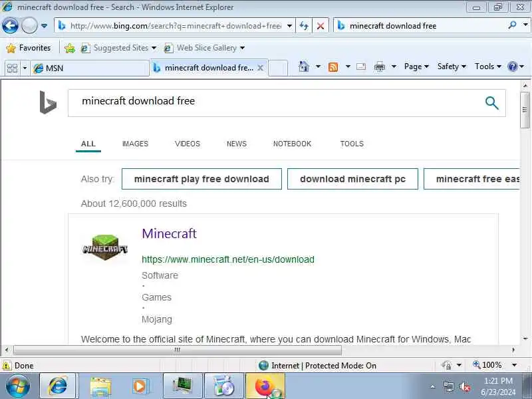This screenshot has height=399, width=532.
Task: Open the Favorites star button
Action: (x=29, y=48)
